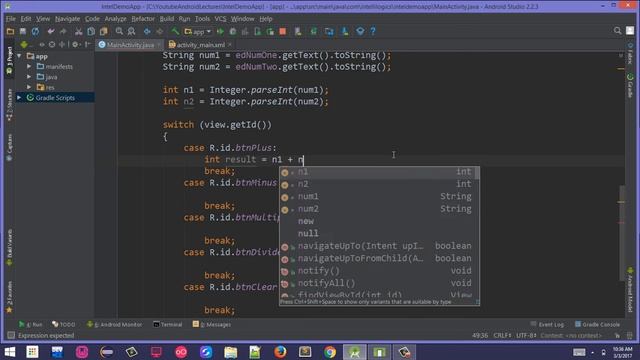Click the Synchronize refresh toolbar icon
This screenshot has height=360, width=640.
tap(36, 31)
